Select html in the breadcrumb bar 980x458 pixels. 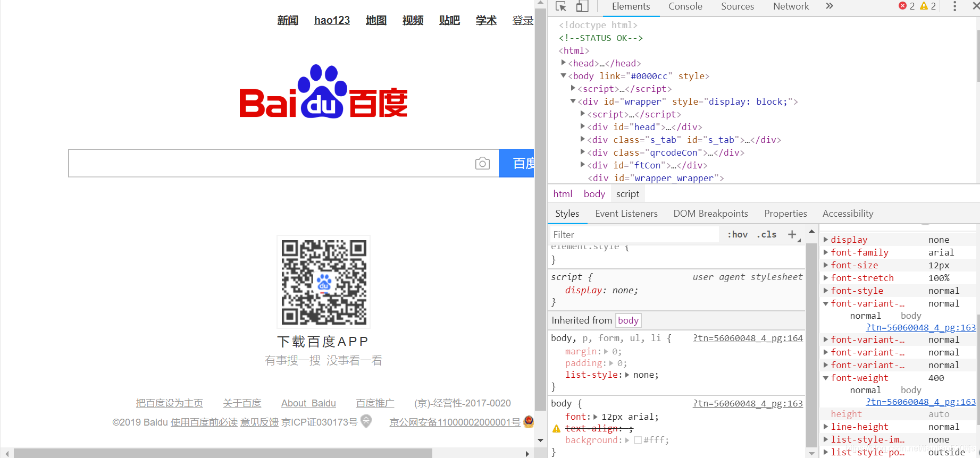563,194
